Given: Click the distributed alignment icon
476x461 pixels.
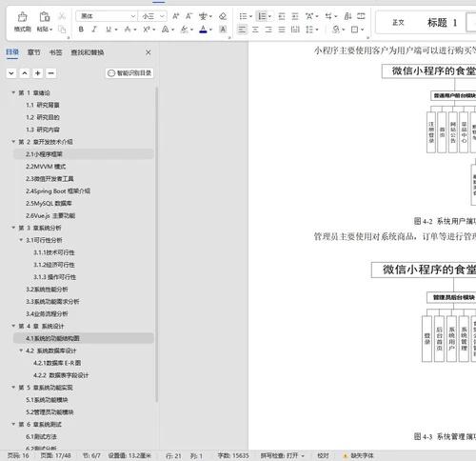Looking at the screenshot, I should 295,30.
